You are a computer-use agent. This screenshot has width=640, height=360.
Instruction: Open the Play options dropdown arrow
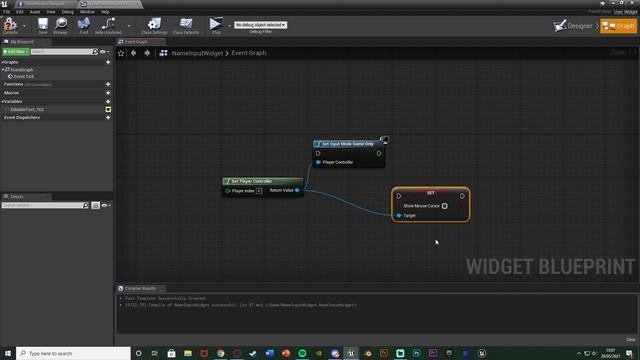229,26
